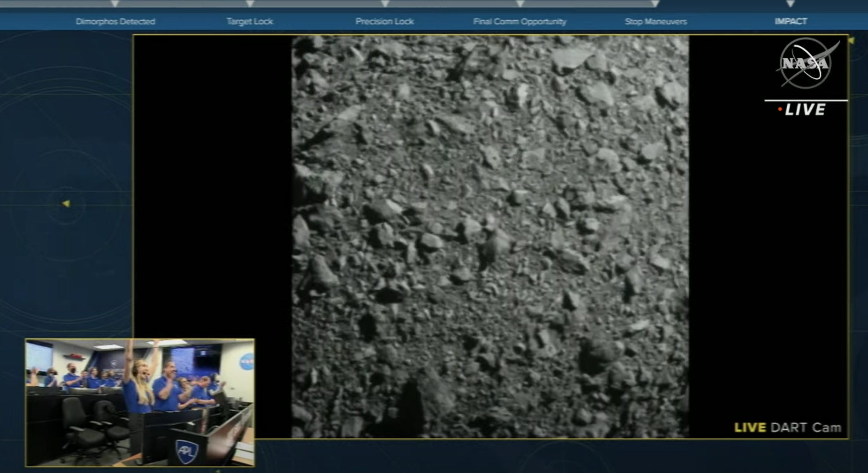Click the asteroid surface DART camera image
This screenshot has width=868, height=473.
pyautogui.click(x=490, y=236)
